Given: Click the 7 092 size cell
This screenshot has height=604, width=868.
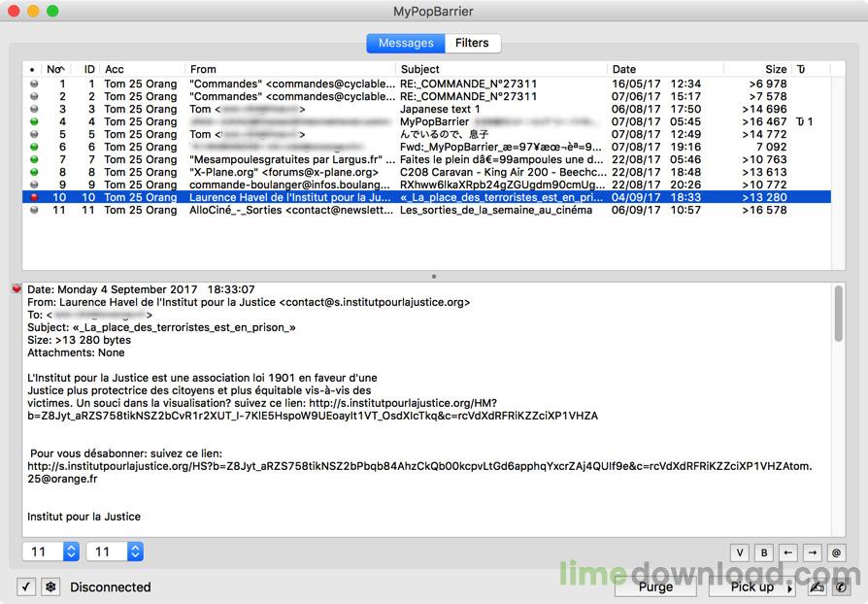Looking at the screenshot, I should 771,148.
